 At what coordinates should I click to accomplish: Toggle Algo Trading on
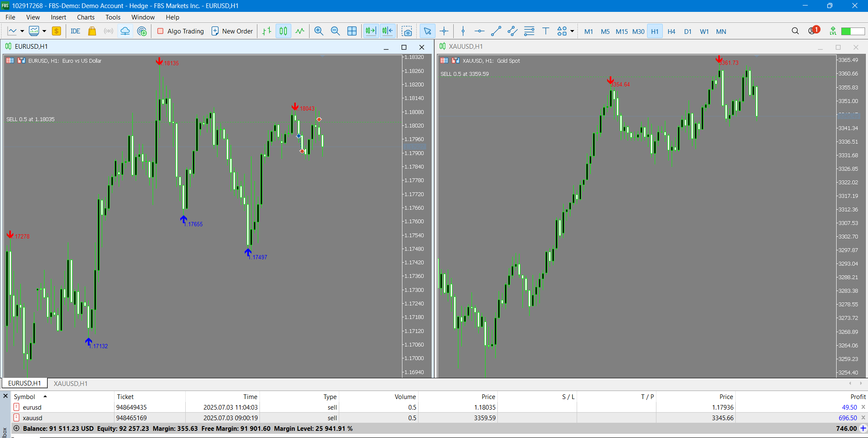point(181,31)
